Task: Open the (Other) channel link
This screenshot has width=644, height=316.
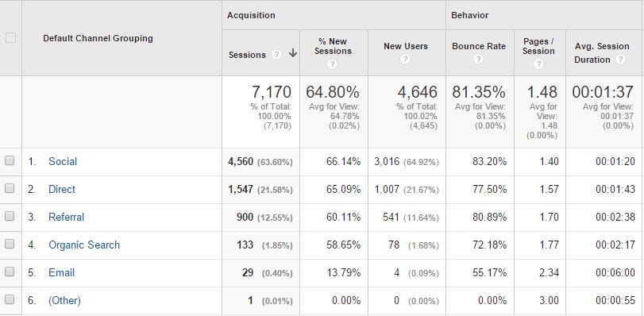Action: pyautogui.click(x=64, y=300)
